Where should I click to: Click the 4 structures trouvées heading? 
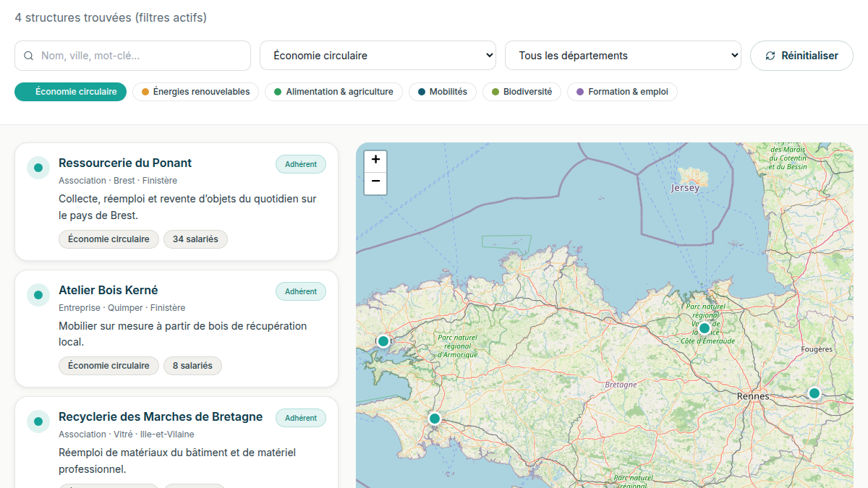click(x=111, y=17)
